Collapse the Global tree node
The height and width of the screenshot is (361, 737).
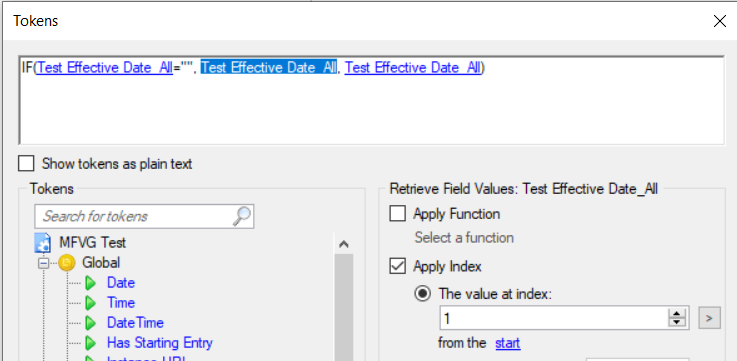click(x=43, y=263)
